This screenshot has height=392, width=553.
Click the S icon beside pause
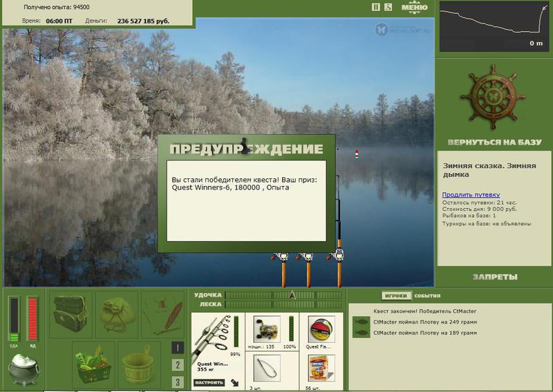388,7
